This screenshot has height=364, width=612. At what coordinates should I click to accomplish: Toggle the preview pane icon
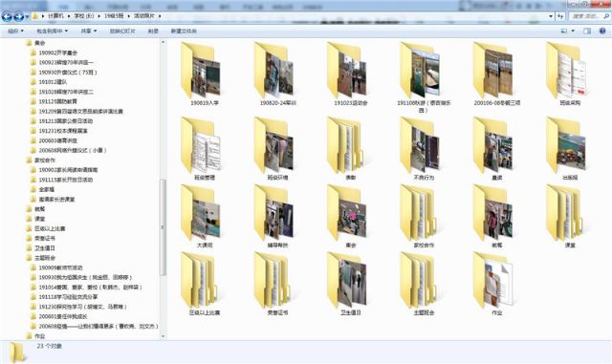pos(587,31)
